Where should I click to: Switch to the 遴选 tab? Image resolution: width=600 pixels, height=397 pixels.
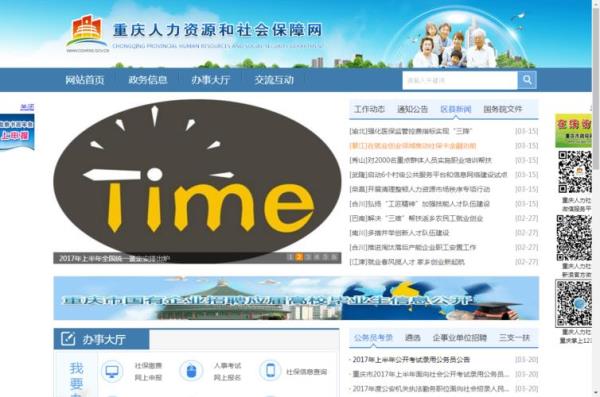[412, 338]
